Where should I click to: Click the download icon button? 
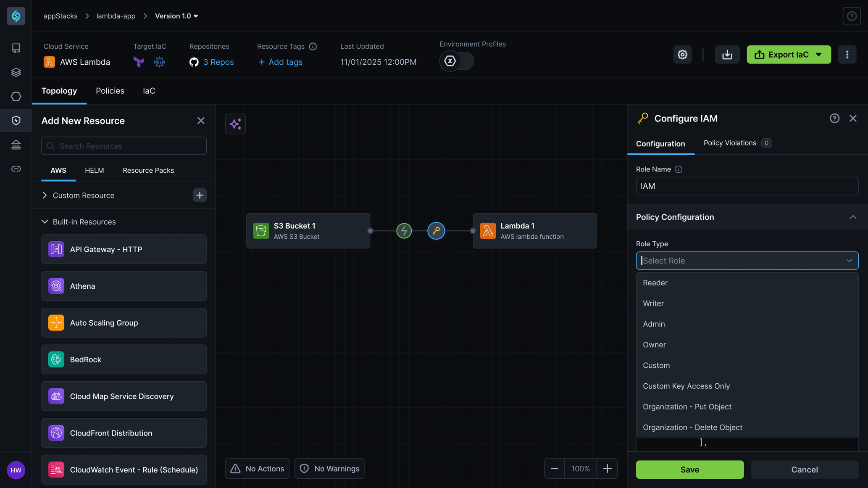tap(727, 55)
